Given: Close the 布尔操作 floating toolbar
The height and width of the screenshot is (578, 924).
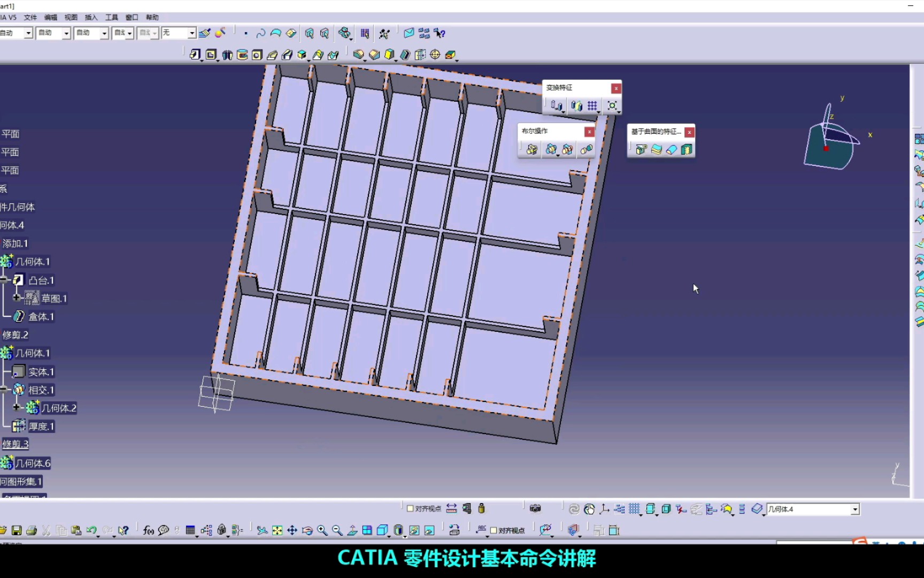Looking at the screenshot, I should 589,132.
